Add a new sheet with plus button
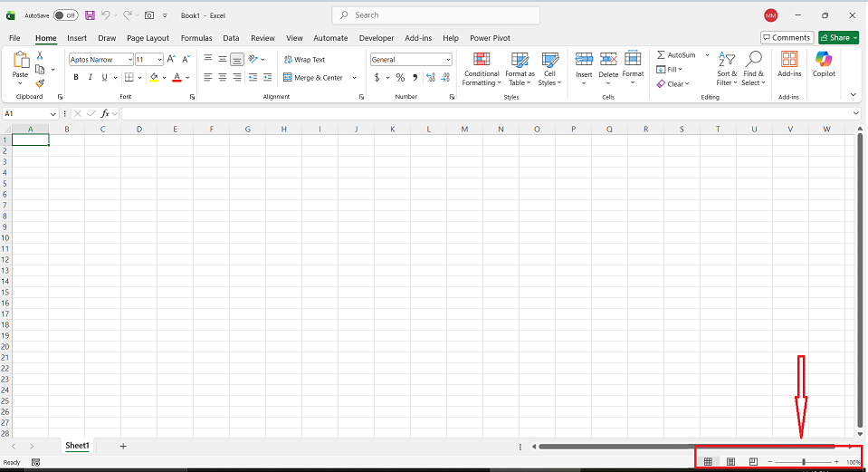The height and width of the screenshot is (472, 868). tap(123, 446)
